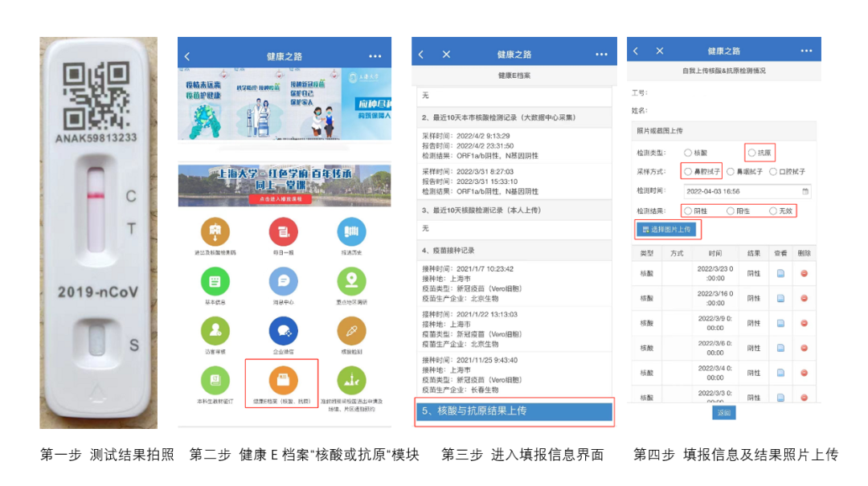The image size is (868, 486).
Task: Mark detection result as 阴性 negative
Action: pos(687,211)
